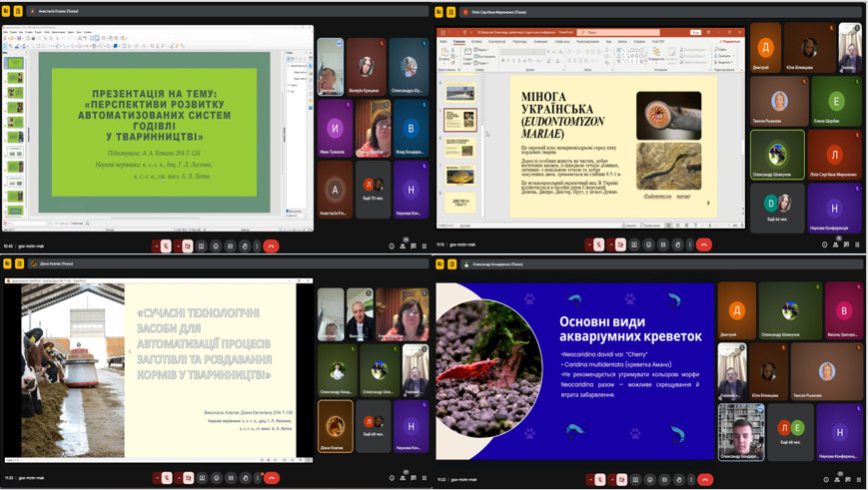868x490 pixels.
Task: Turn on camera in the shrimp slide meeting
Action: [x=619, y=479]
